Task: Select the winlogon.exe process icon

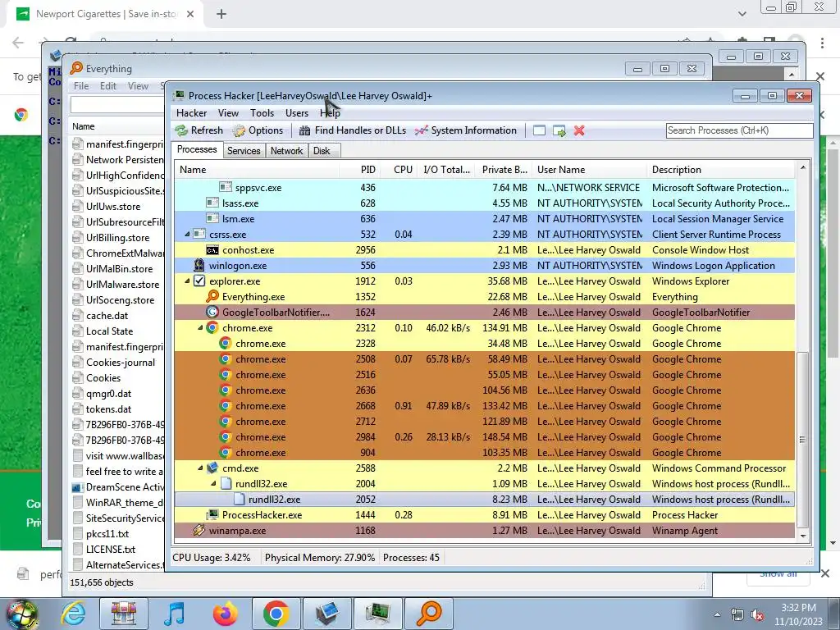Action: point(199,265)
